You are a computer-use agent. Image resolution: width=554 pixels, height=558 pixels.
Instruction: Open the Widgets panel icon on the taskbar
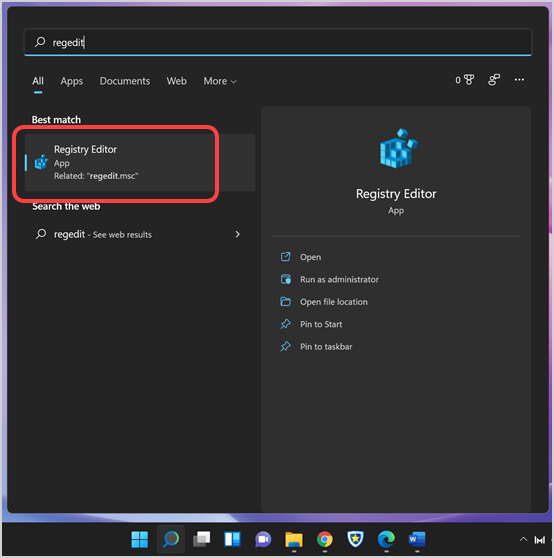(232, 539)
